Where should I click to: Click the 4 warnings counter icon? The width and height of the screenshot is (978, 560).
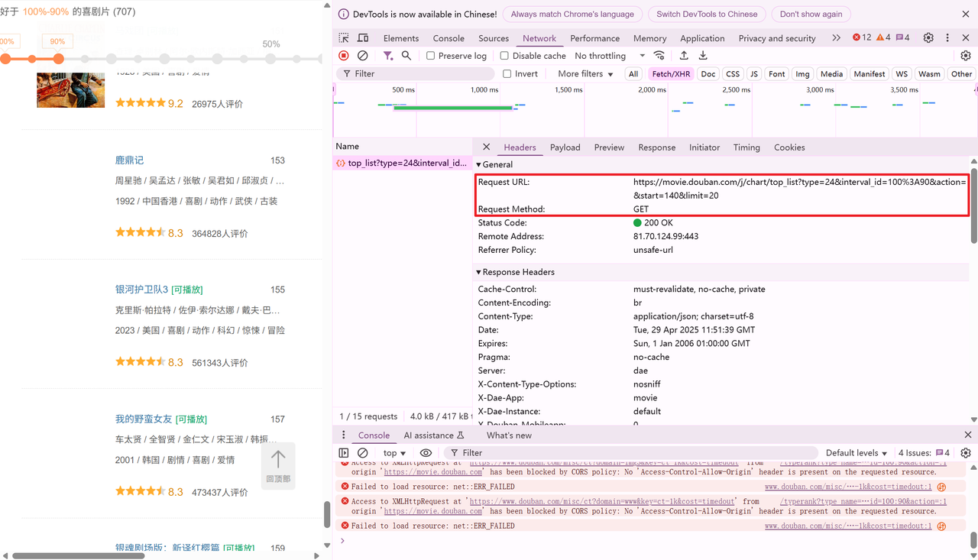883,37
